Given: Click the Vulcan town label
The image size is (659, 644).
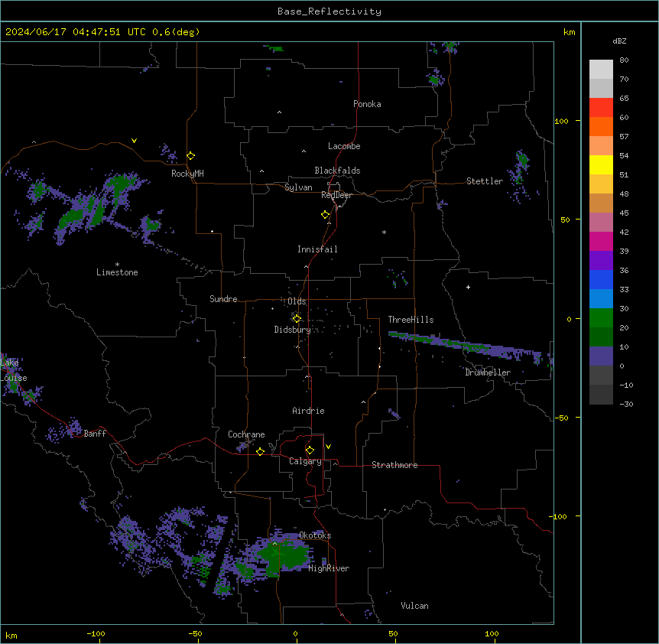Looking at the screenshot, I should point(414,606).
